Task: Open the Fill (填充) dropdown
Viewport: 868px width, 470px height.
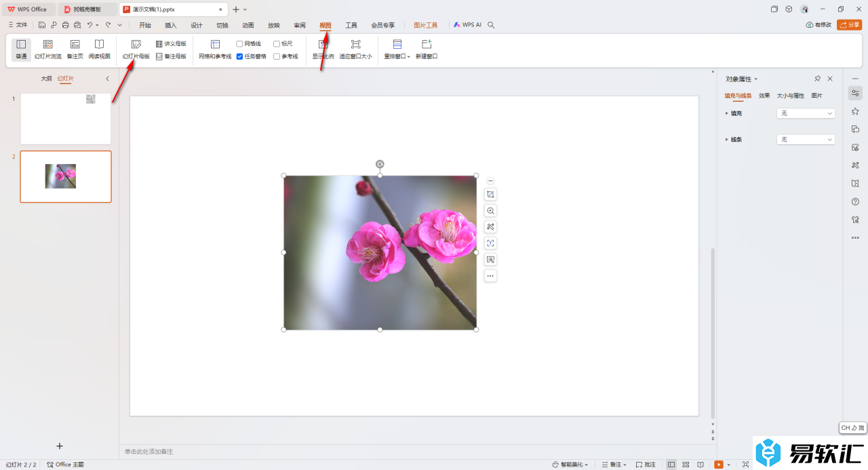Action: (806, 113)
